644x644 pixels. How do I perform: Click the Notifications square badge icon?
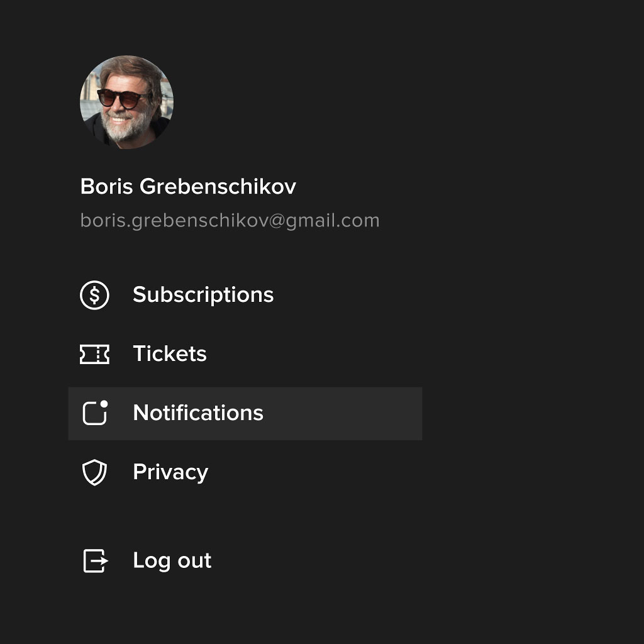pyautogui.click(x=95, y=413)
